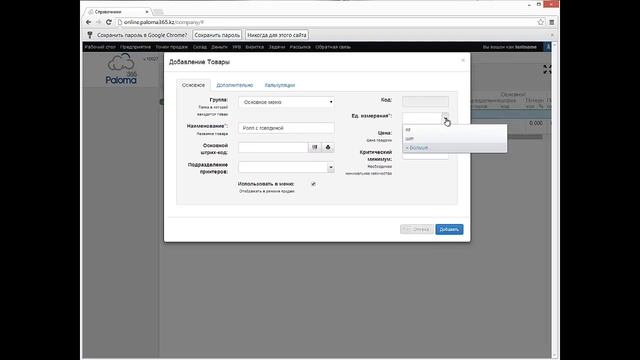The width and height of the screenshot is (640, 360).
Task: Open the Chrome menu icon
Action: point(552,22)
